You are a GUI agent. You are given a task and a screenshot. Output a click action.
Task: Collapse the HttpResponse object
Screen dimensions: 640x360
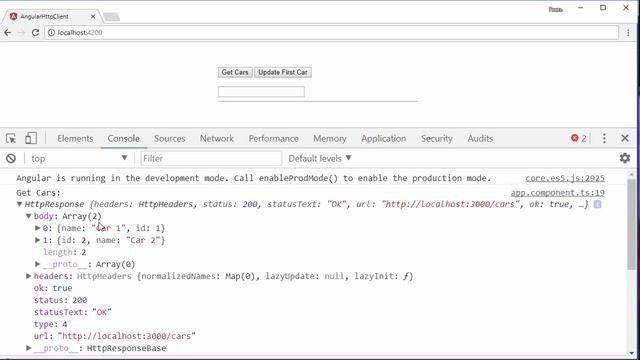pos(19,204)
